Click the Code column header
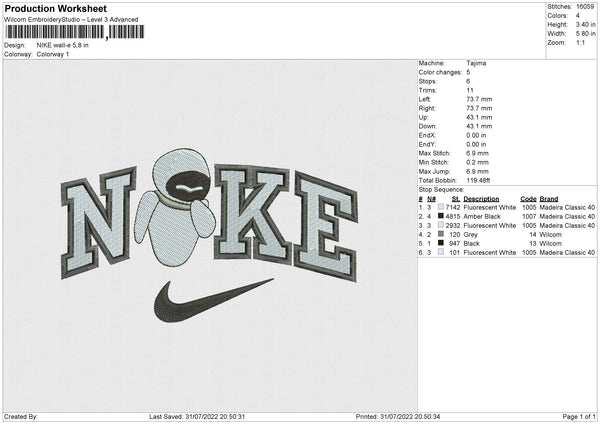This screenshot has height=424, width=600. pyautogui.click(x=528, y=199)
